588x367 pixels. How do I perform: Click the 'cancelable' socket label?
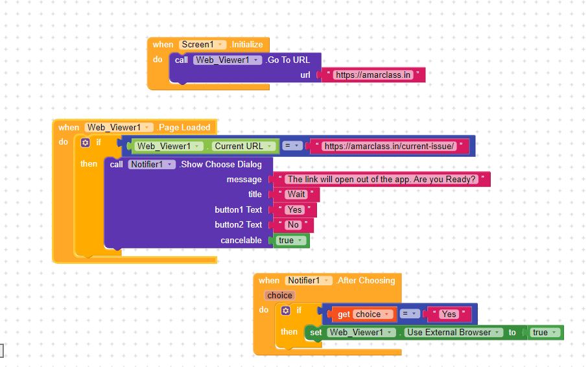click(241, 241)
